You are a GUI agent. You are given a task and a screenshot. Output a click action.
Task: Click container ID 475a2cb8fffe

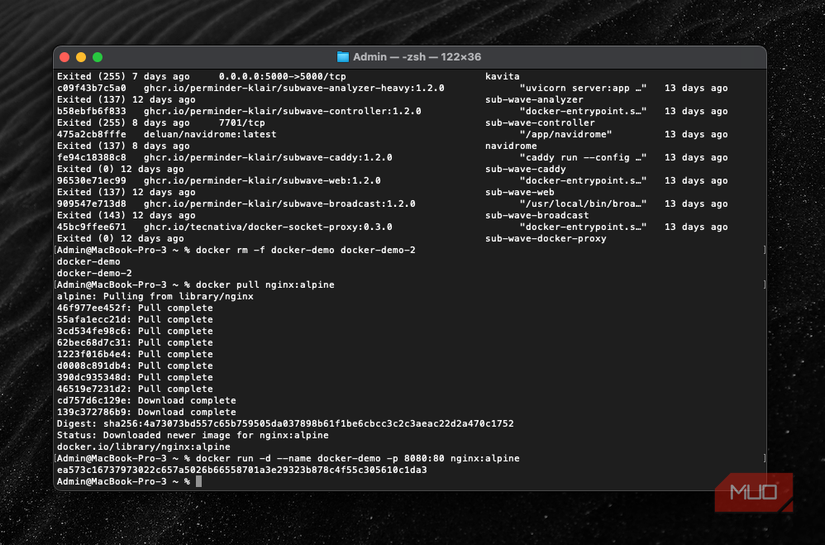coord(92,134)
